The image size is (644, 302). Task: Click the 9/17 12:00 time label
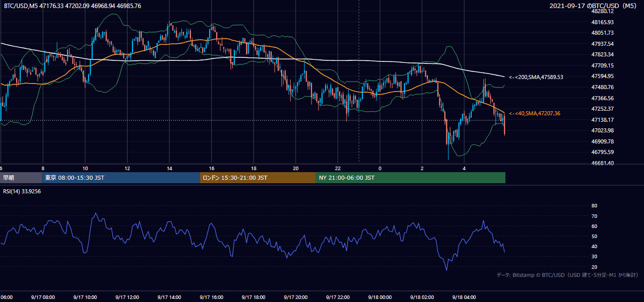tap(127, 297)
